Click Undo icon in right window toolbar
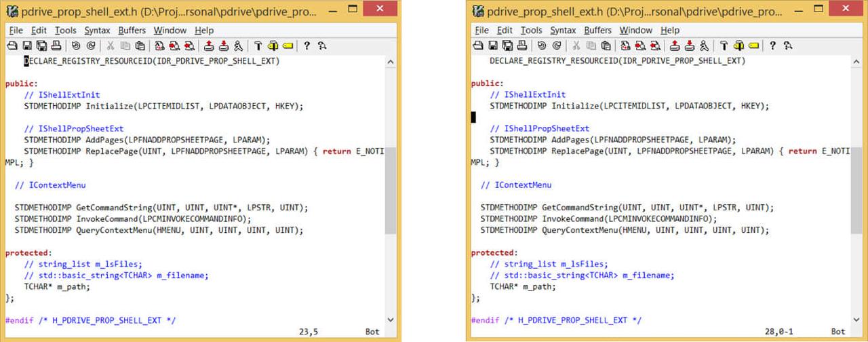 click(542, 46)
